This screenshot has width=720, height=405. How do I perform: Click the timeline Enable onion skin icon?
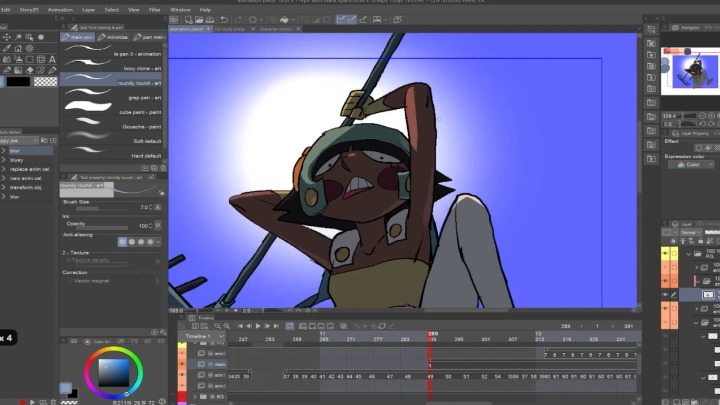[x=343, y=326]
